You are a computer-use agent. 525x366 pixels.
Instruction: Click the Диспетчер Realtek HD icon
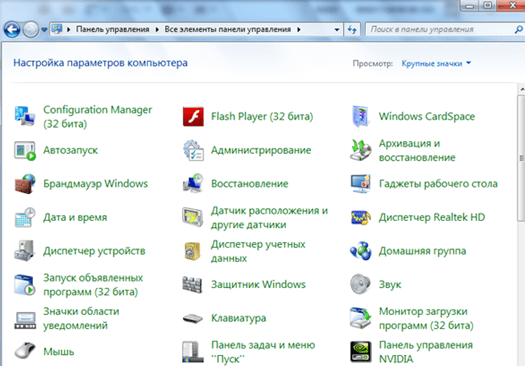tap(361, 217)
